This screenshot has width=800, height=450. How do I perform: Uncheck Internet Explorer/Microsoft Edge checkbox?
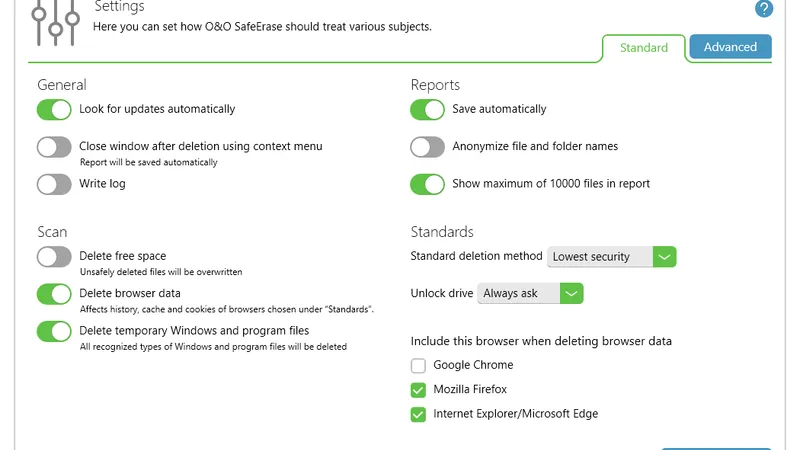(419, 414)
